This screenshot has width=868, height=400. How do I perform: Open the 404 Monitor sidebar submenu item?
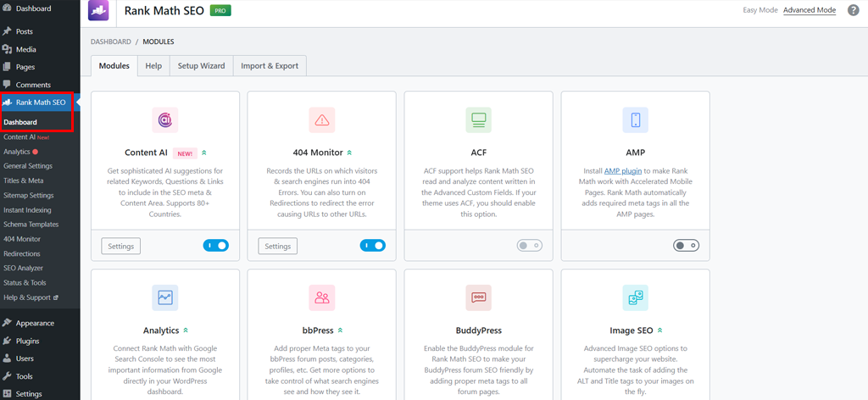click(21, 239)
